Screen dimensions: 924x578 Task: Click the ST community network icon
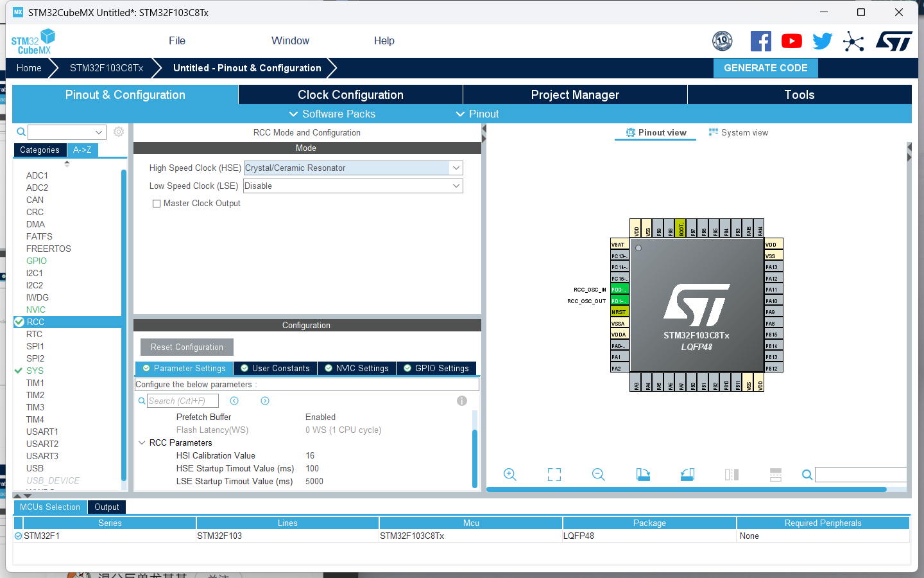pyautogui.click(x=853, y=41)
